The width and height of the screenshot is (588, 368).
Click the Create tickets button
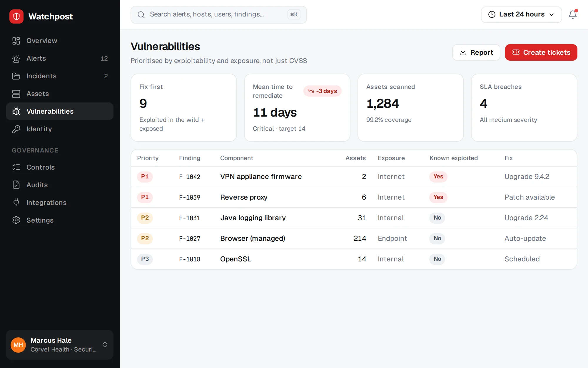tap(541, 52)
